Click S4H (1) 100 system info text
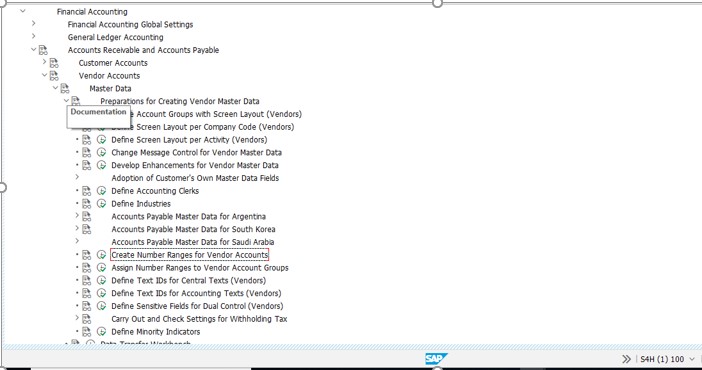The image size is (702, 370). (662, 359)
